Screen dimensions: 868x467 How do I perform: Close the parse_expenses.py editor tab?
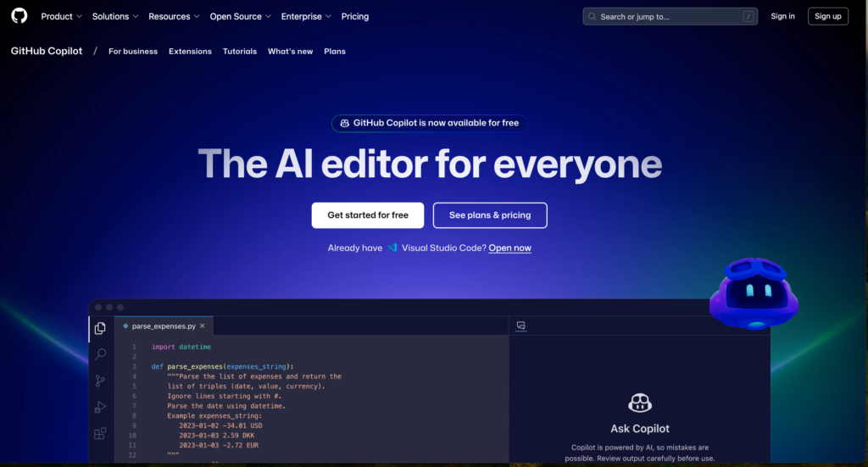203,326
